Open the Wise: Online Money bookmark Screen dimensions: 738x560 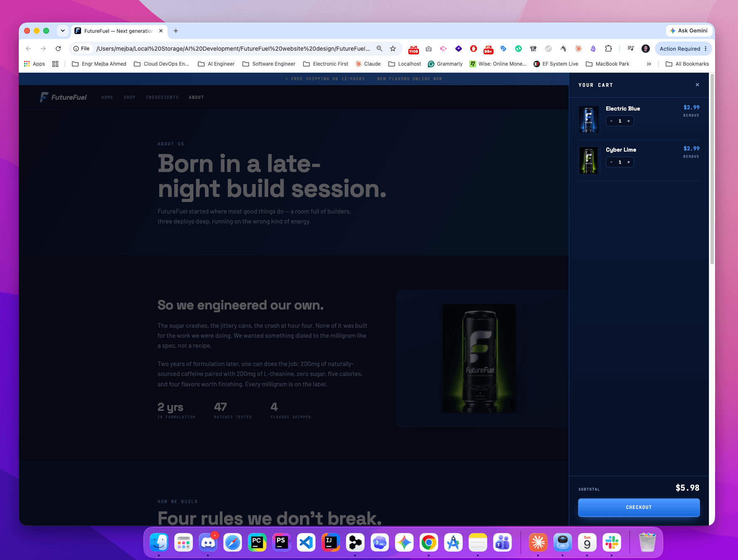(x=498, y=64)
